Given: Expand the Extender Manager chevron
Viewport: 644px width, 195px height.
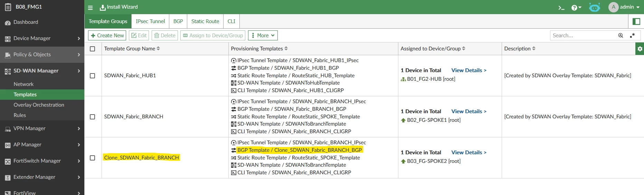Looking at the screenshot, I should tap(79, 177).
